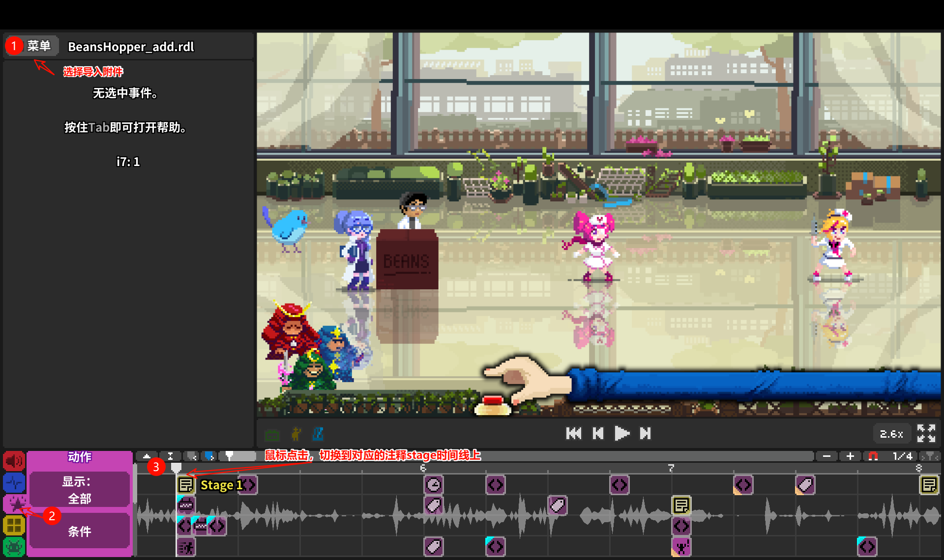Select the Stage 1 comment event
This screenshot has width=944, height=560.
pos(186,485)
